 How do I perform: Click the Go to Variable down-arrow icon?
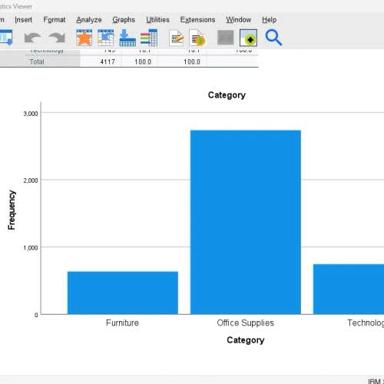[127, 38]
